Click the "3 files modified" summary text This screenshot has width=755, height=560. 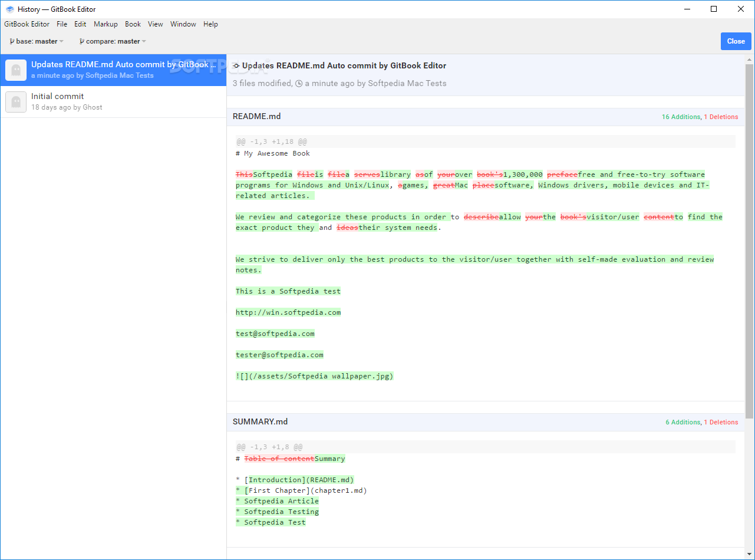[262, 84]
